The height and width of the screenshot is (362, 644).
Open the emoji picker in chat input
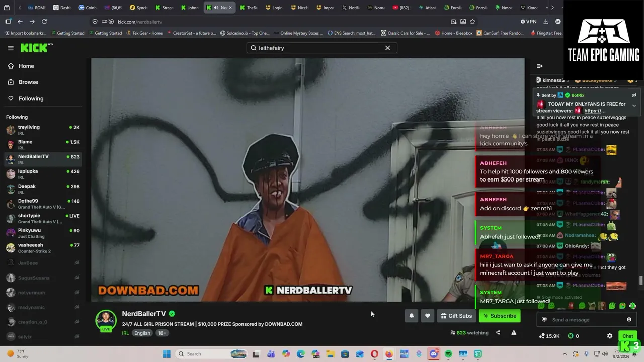[629, 320]
